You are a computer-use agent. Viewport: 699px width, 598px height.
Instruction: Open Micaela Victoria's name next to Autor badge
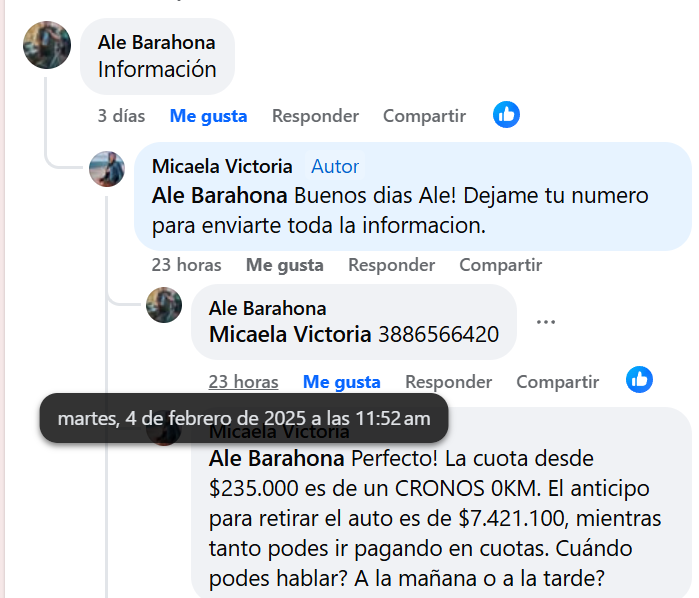pyautogui.click(x=222, y=167)
